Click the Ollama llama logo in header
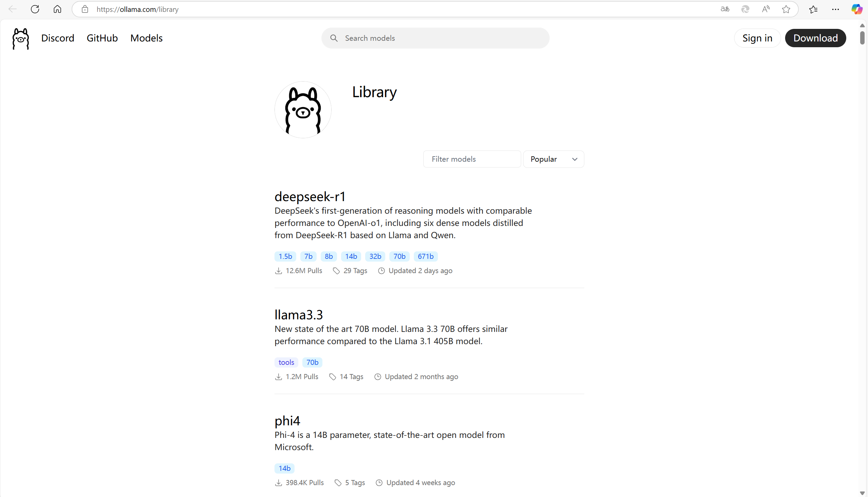 [x=20, y=38]
